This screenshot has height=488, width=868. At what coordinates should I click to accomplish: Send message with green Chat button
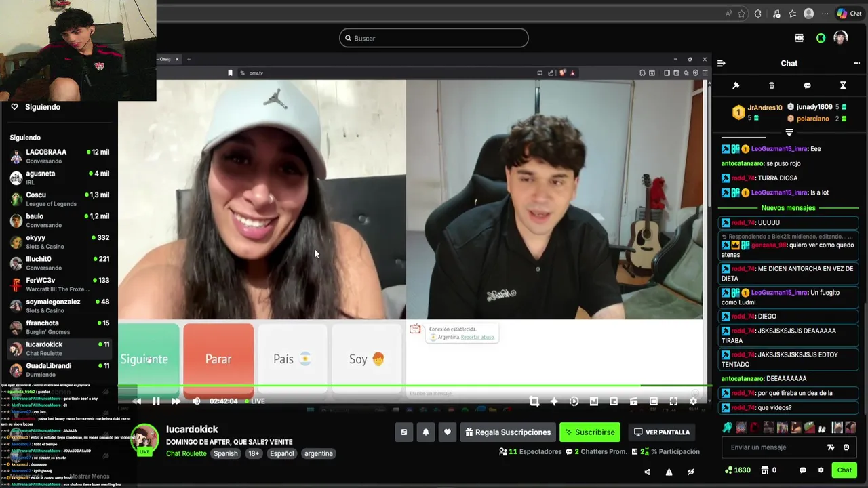click(x=844, y=470)
